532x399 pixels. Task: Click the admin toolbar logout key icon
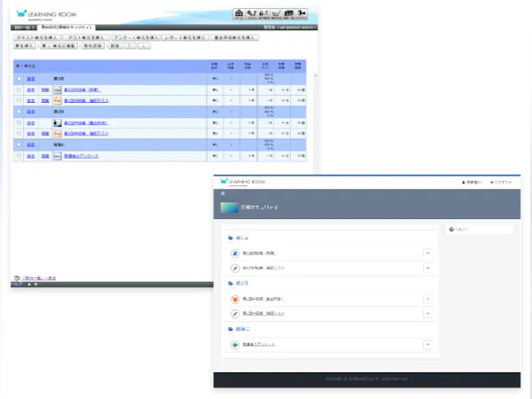[301, 14]
